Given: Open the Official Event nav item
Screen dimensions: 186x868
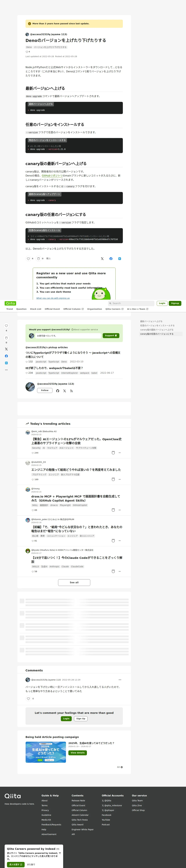Looking at the screenshot, I should [52, 309].
